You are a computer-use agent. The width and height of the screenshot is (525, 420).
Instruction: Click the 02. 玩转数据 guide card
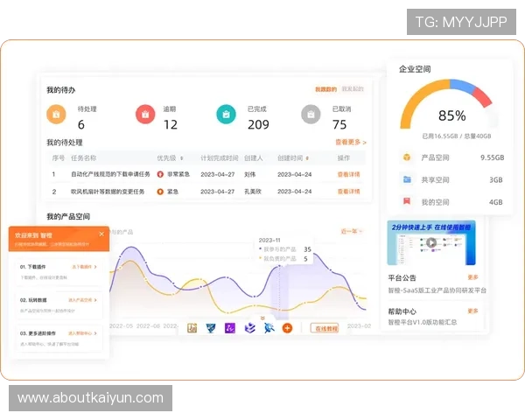point(59,305)
